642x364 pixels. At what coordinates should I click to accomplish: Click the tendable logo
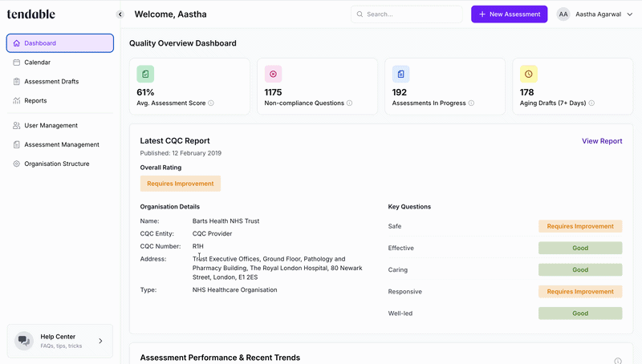click(x=31, y=14)
